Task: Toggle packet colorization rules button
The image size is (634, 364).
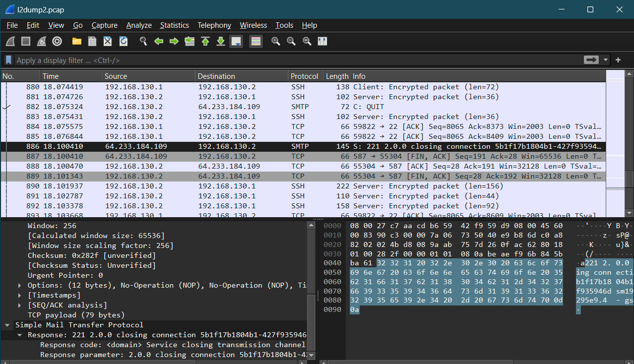Action: (x=256, y=42)
